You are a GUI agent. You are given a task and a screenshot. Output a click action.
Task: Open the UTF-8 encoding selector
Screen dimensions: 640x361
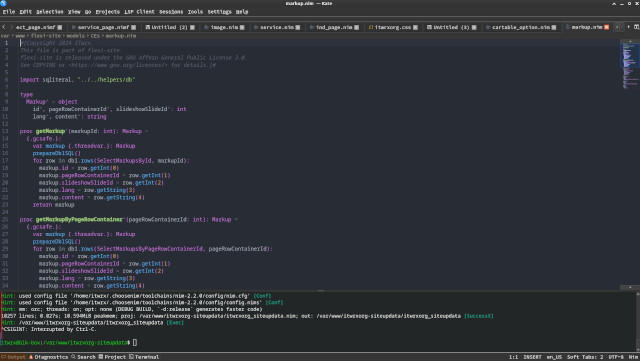[616, 357]
